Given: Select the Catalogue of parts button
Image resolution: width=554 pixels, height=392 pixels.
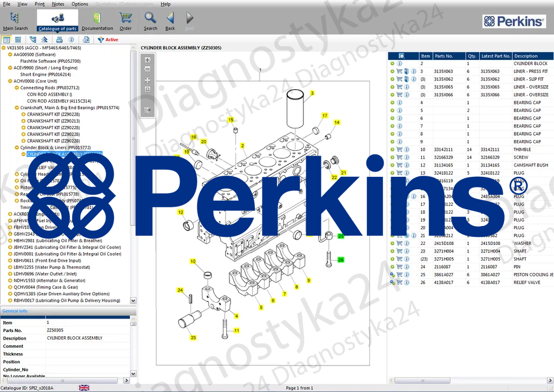Looking at the screenshot, I should tap(57, 21).
